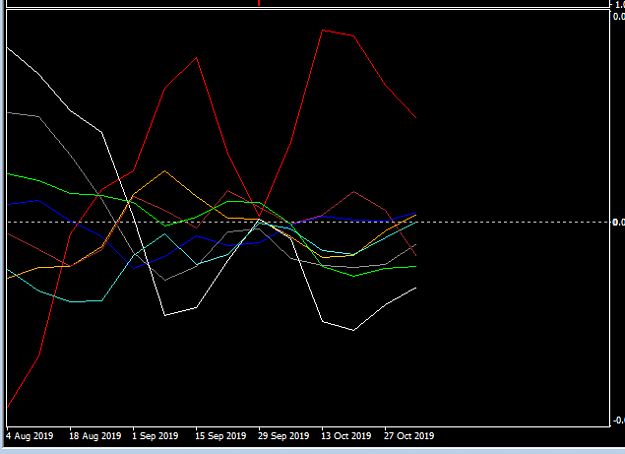Click the red marker at chart top edge
The image size is (625, 454).
(x=259, y=3)
